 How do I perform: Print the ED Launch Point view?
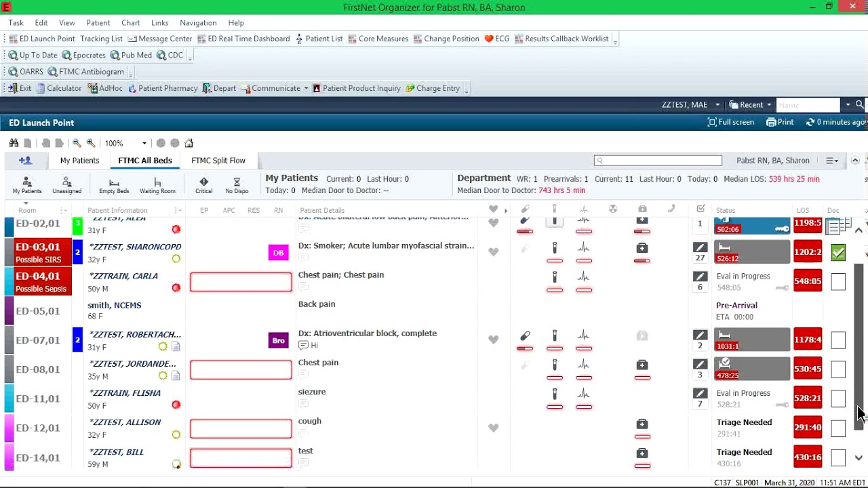point(780,122)
